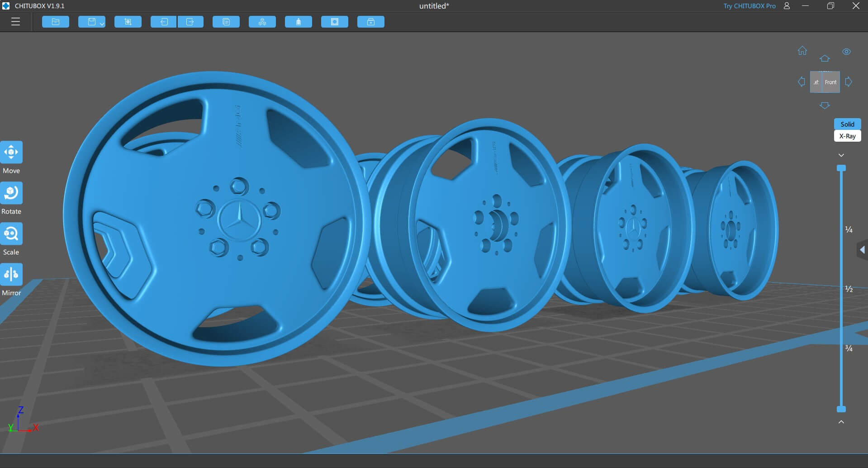Click the Save floppy disk icon
The height and width of the screenshot is (468, 868).
pyautogui.click(x=92, y=22)
